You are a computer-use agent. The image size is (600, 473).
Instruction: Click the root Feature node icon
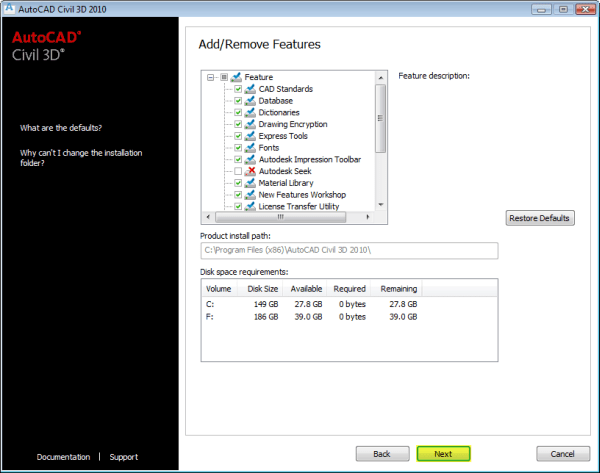click(x=236, y=77)
